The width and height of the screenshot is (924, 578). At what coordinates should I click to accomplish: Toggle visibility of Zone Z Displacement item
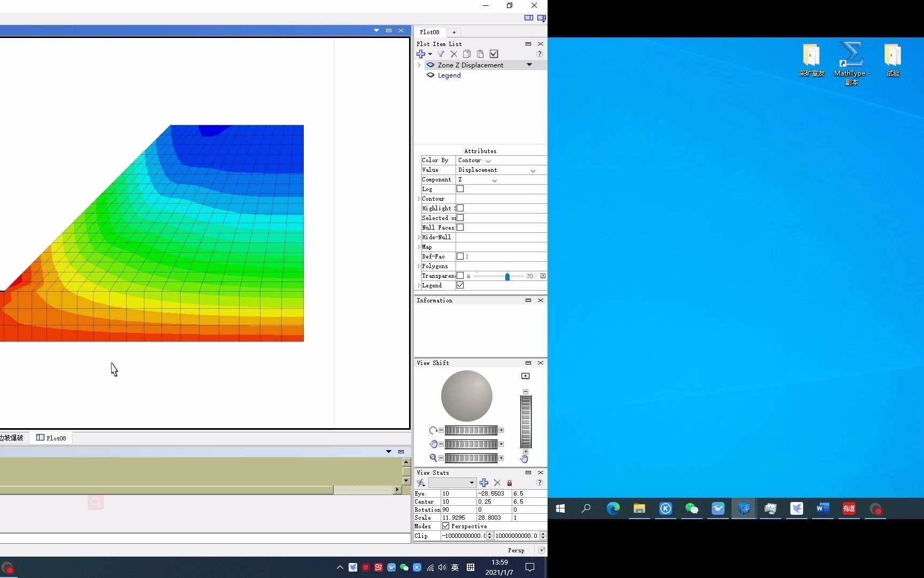[430, 65]
